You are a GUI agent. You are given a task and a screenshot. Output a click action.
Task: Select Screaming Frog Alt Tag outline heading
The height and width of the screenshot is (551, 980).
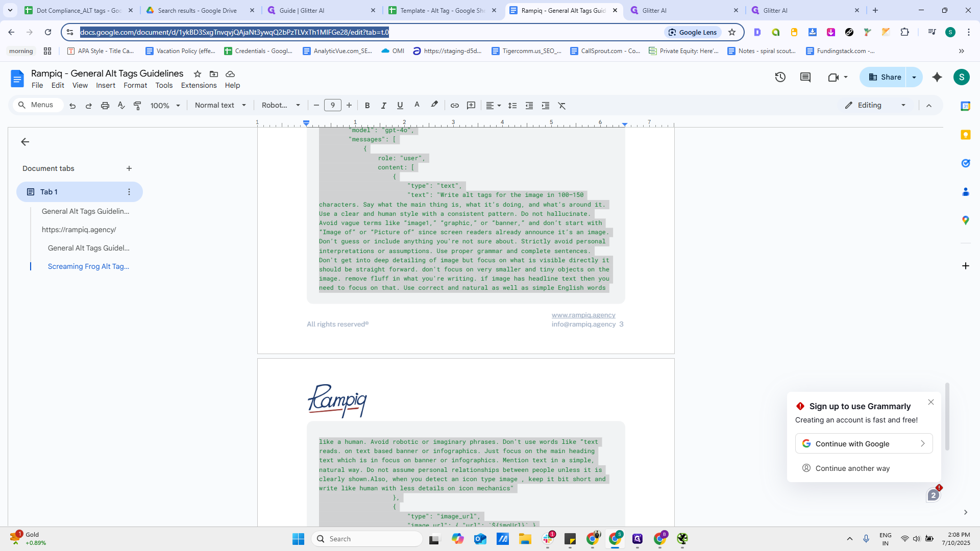(x=88, y=266)
